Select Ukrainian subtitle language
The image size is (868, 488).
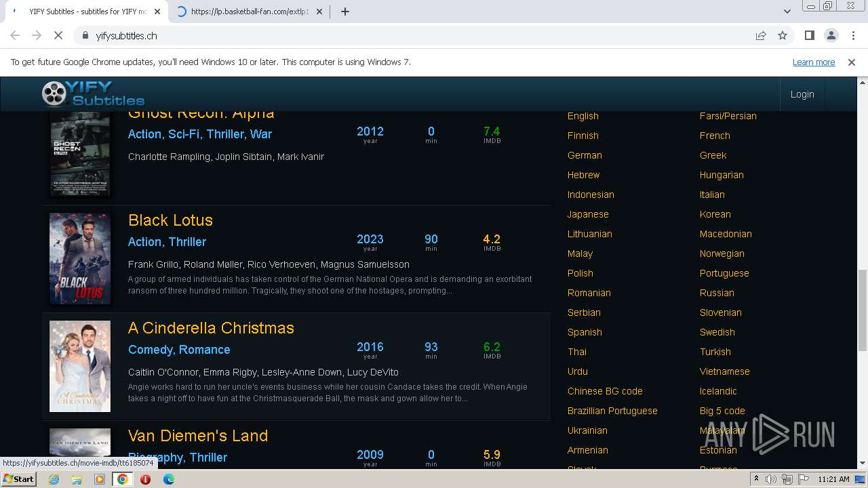pyautogui.click(x=587, y=430)
